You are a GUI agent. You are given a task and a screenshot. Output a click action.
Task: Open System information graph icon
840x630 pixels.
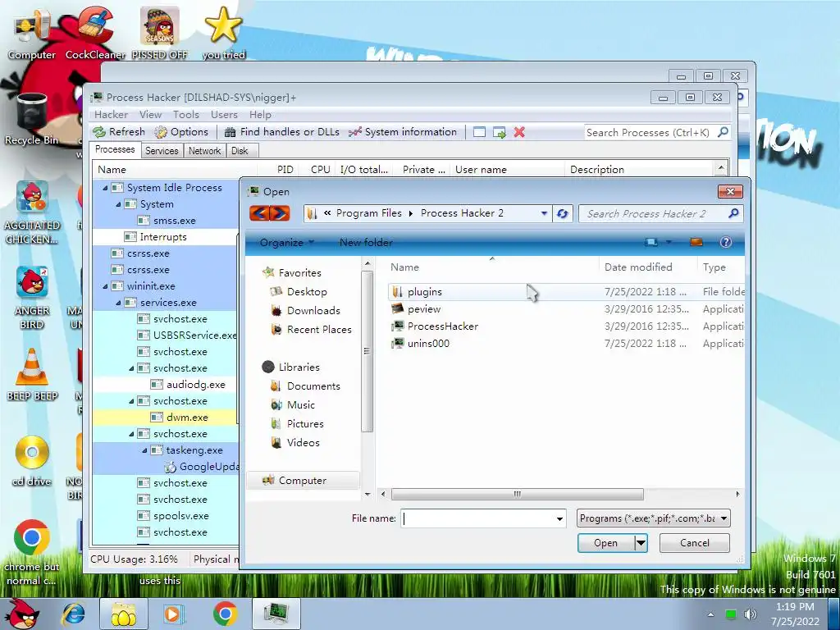[354, 132]
